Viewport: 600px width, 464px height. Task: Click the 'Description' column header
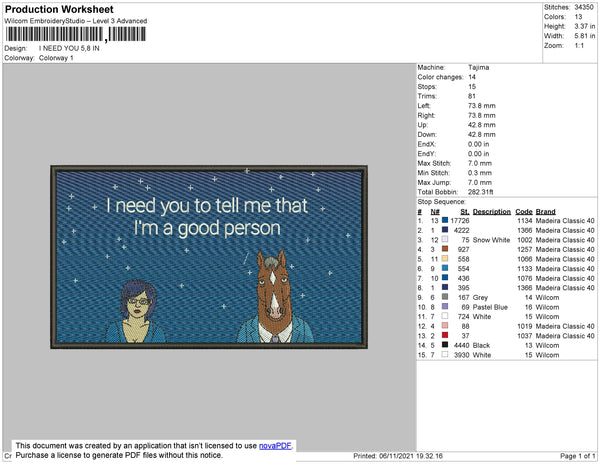[x=492, y=212]
